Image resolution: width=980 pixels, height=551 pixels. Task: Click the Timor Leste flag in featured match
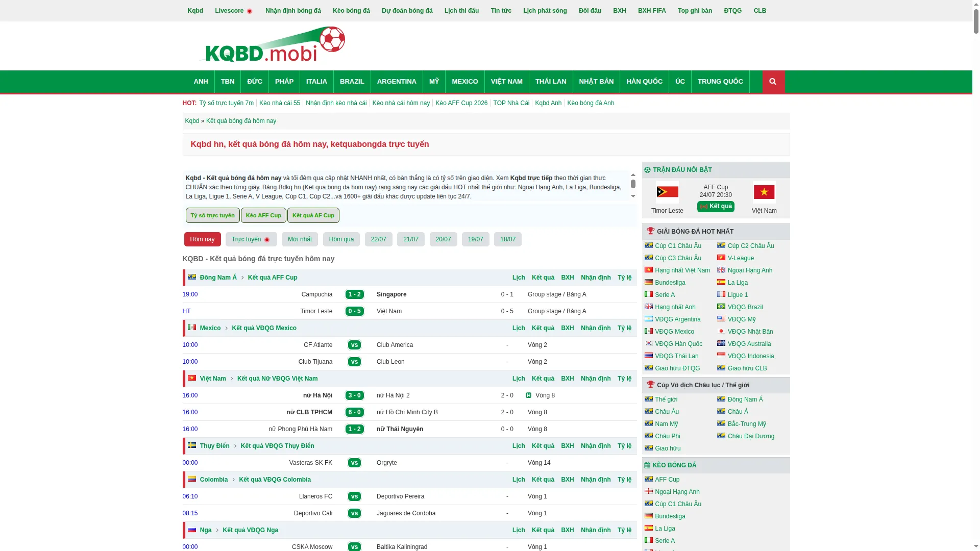[x=667, y=192]
